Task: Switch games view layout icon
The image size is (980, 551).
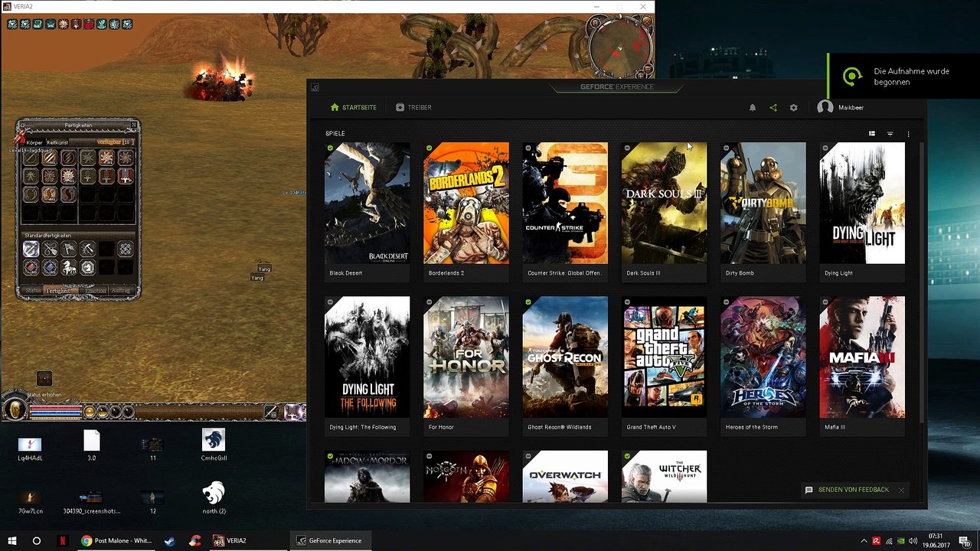Action: tap(871, 134)
